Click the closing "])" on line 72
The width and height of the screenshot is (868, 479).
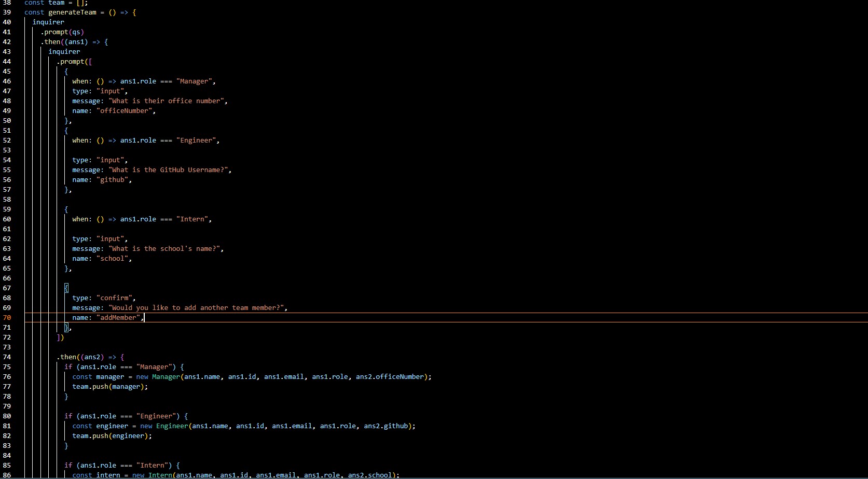click(x=60, y=337)
